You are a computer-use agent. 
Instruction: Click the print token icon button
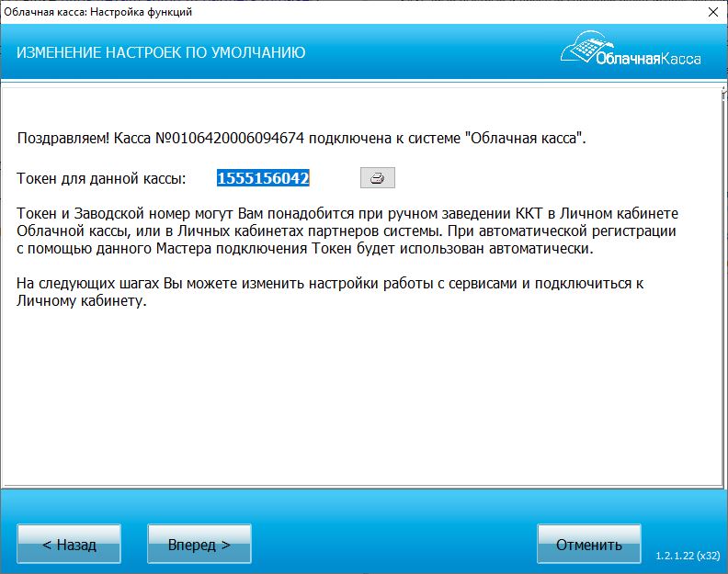point(377,178)
